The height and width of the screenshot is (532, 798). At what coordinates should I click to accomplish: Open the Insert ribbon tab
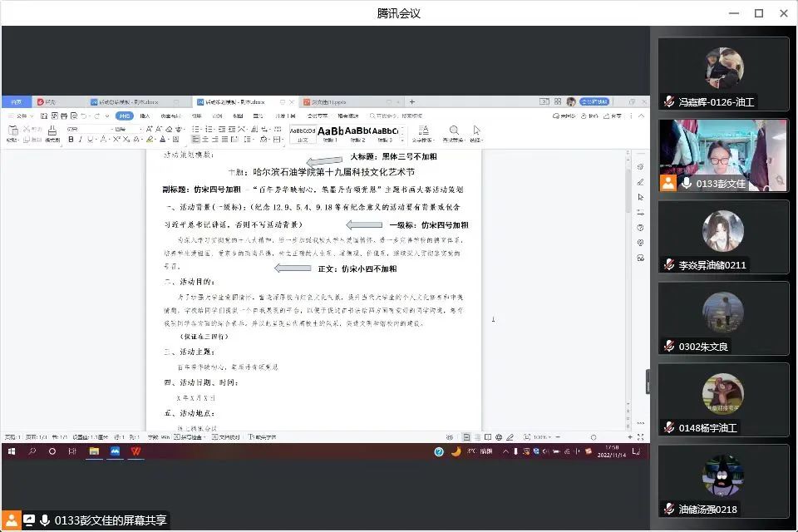coord(145,116)
